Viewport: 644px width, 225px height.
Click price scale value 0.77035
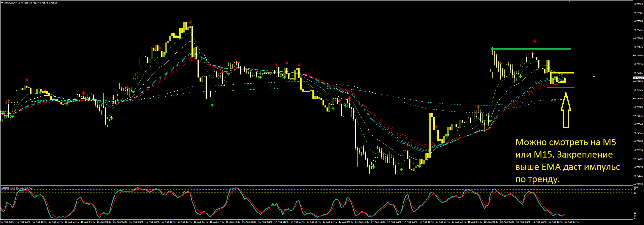coord(638,64)
